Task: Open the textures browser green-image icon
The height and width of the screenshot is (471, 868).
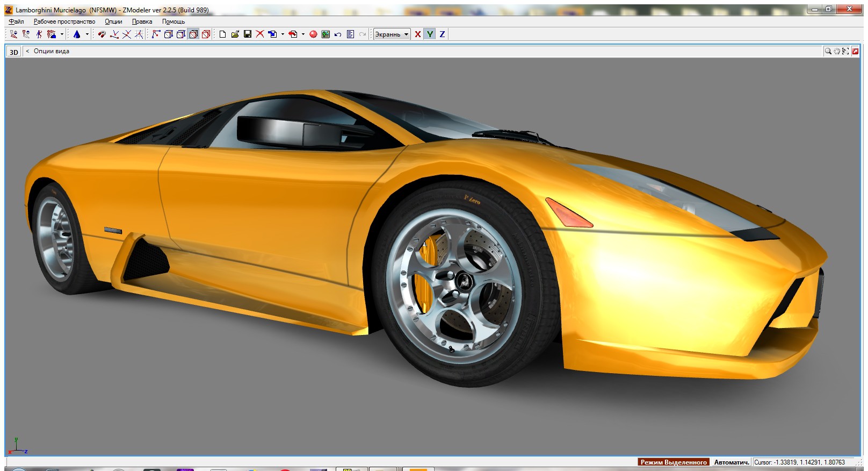Action: click(325, 34)
